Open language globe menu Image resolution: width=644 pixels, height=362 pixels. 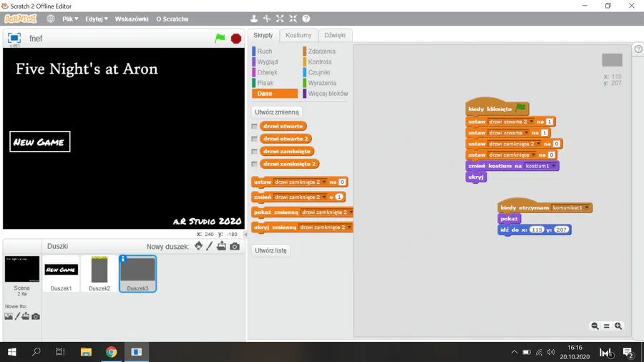pyautogui.click(x=51, y=19)
